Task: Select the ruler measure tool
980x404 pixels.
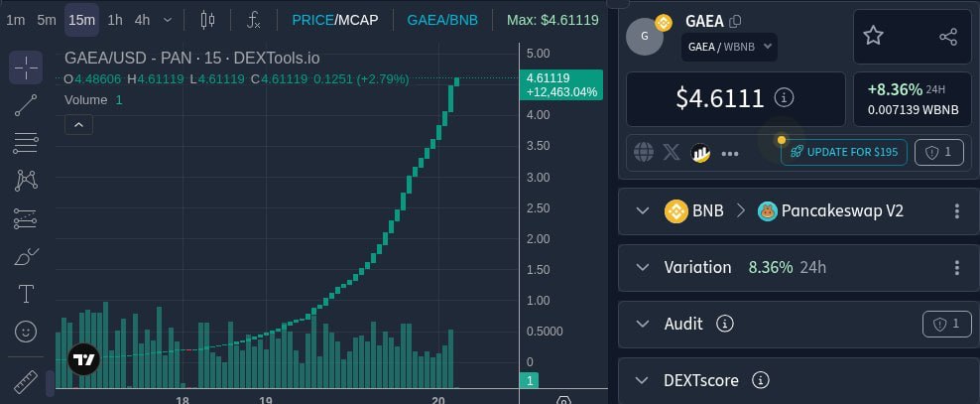Action: pyautogui.click(x=26, y=381)
